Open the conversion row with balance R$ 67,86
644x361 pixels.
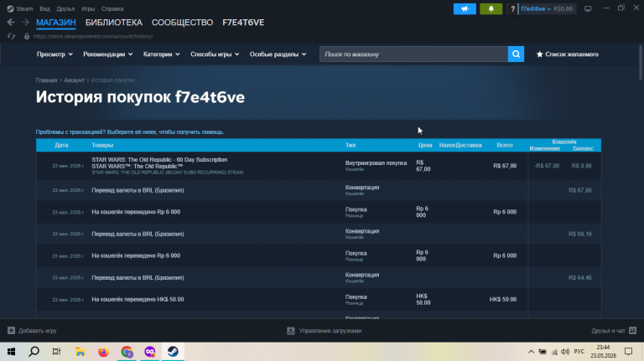point(319,190)
